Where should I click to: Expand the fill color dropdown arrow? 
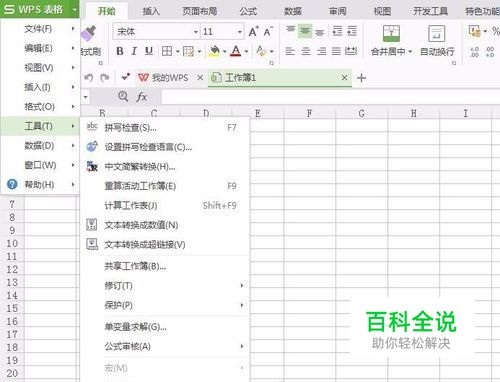[224, 51]
